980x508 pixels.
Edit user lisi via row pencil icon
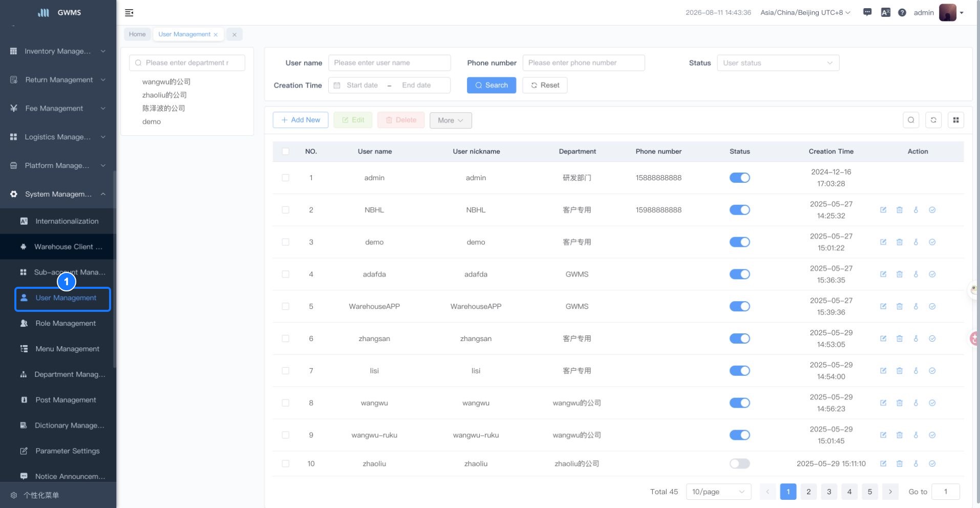pyautogui.click(x=883, y=371)
